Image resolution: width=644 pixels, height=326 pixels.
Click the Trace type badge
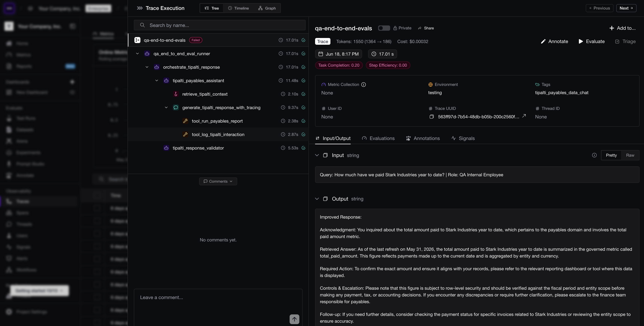coord(323,42)
